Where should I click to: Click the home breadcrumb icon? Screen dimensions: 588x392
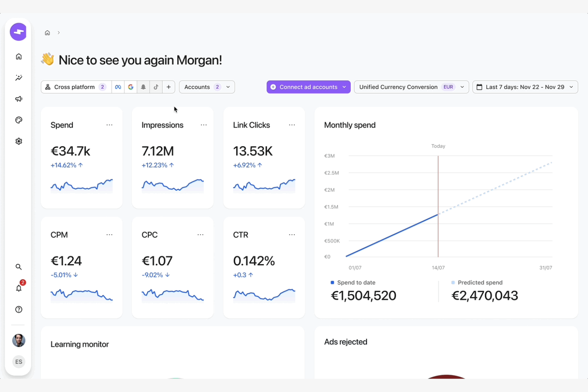point(47,33)
